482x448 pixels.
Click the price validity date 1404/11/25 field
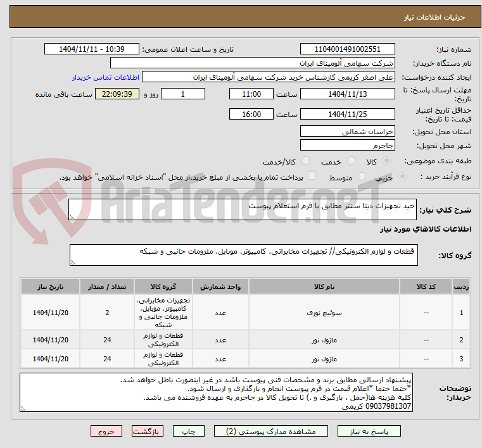347,115
